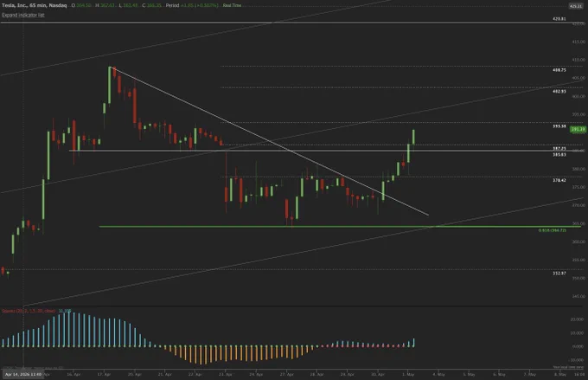
Task: Select the 393.58 level label
Action: coord(559,126)
